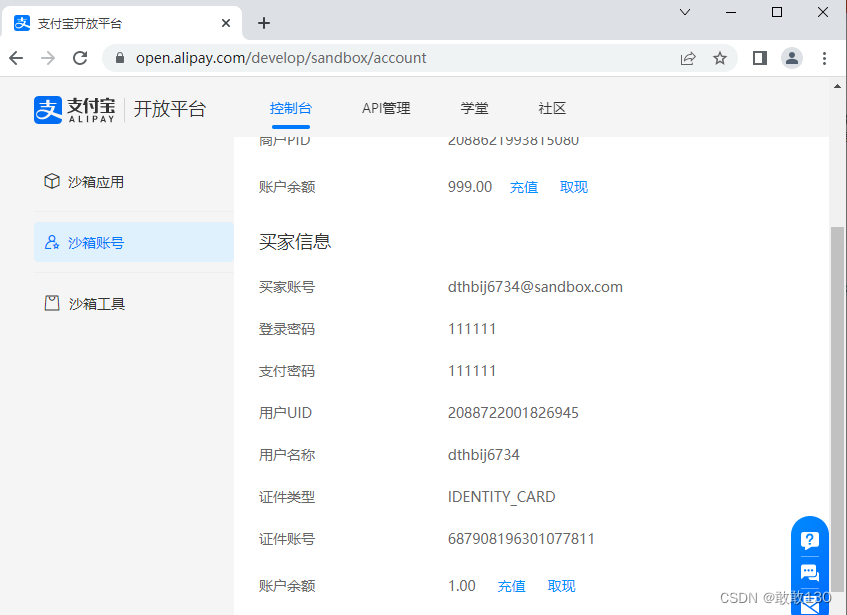Click 充值 next to 999.00 balance
847x615 pixels.
(x=523, y=187)
